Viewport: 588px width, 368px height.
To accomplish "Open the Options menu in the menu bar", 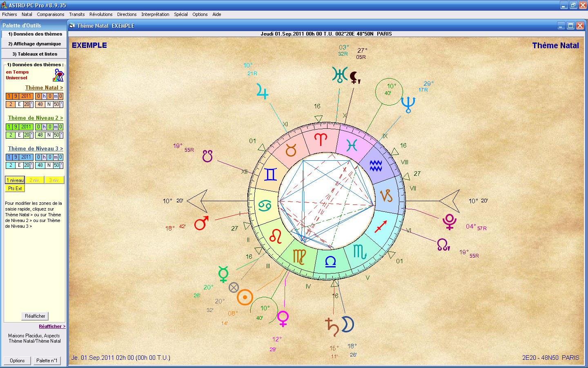I will [x=200, y=14].
